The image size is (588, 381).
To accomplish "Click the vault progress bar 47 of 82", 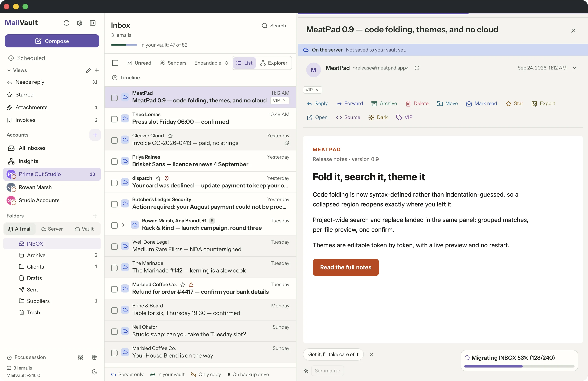I will (x=124, y=45).
